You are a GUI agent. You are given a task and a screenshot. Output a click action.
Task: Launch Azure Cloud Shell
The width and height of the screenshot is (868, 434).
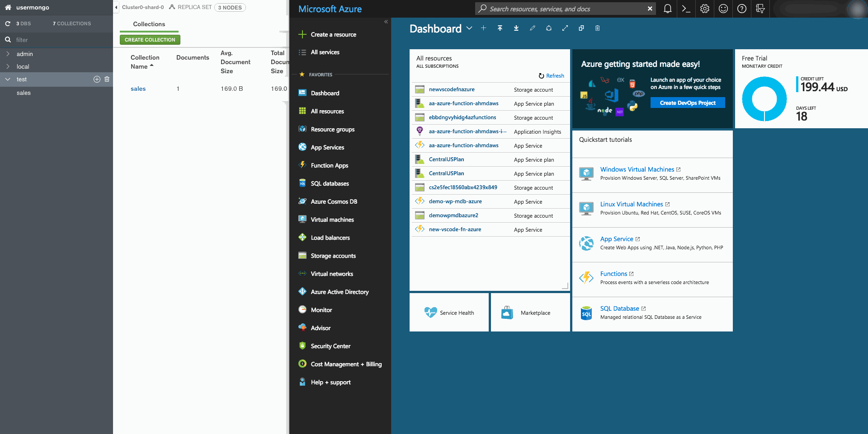coord(686,9)
